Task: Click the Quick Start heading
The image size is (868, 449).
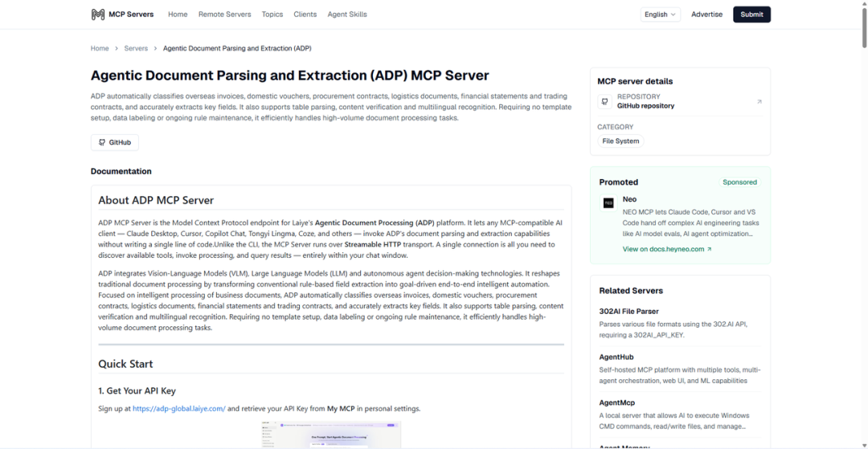Action: (x=125, y=364)
